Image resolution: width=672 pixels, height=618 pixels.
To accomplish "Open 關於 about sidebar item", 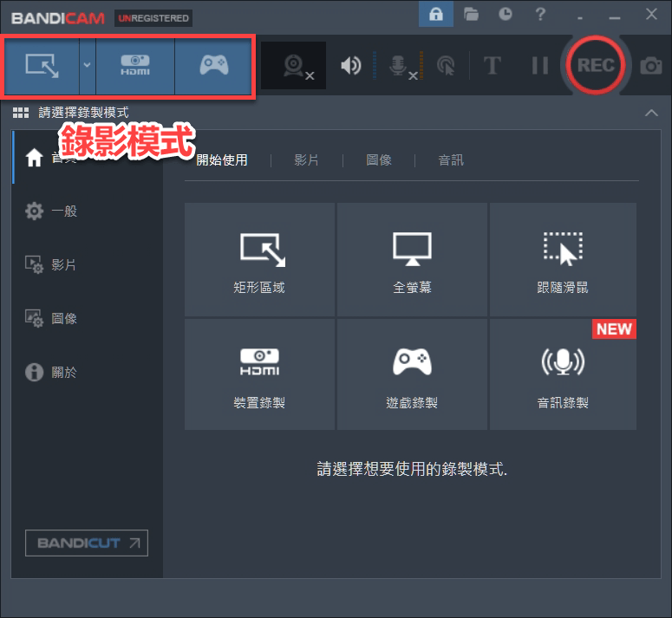I will 88,372.
